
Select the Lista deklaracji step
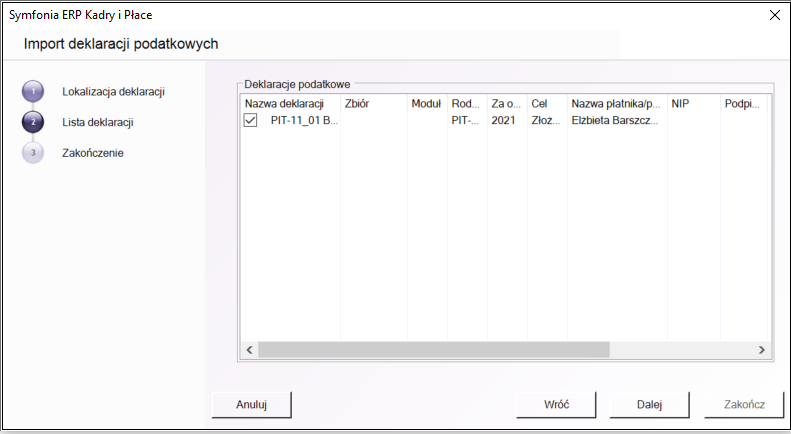[x=98, y=122]
